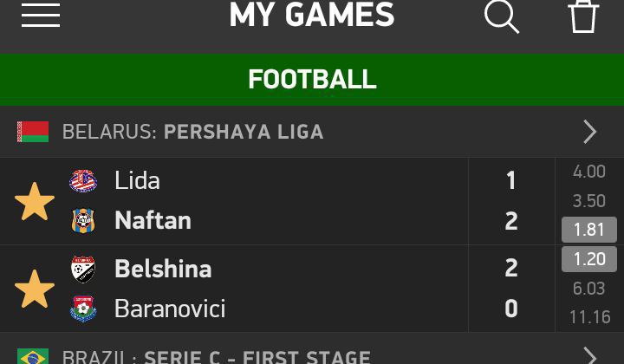Click the Baranovici team crest
624x364 pixels.
pos(83,309)
